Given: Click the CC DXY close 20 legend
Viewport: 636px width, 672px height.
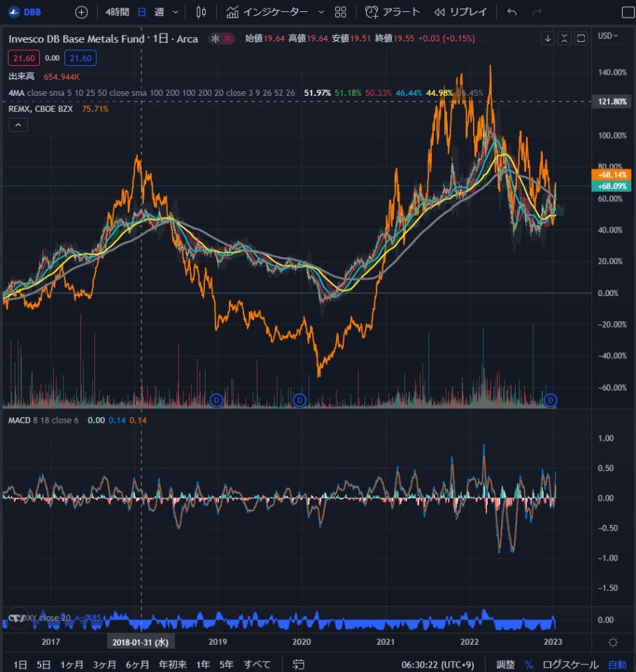Looking at the screenshot, I should coord(39,618).
